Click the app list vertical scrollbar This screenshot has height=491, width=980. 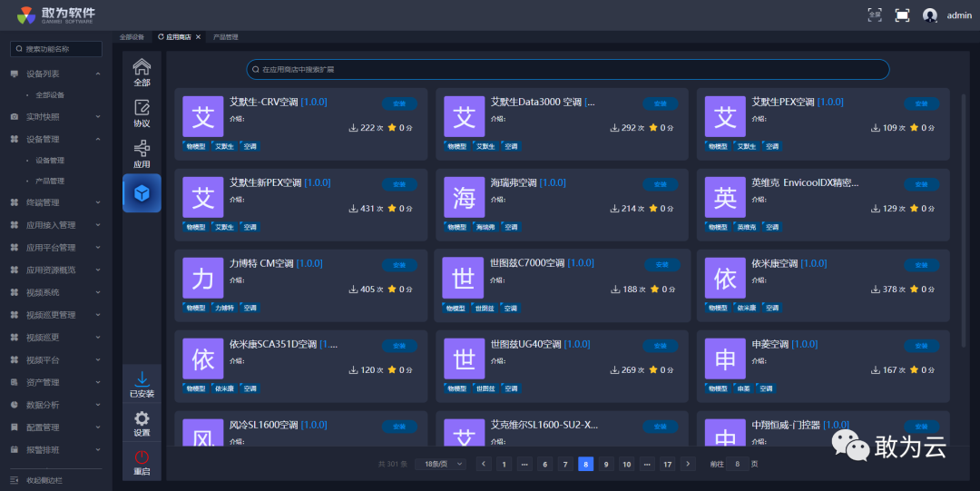point(963,219)
